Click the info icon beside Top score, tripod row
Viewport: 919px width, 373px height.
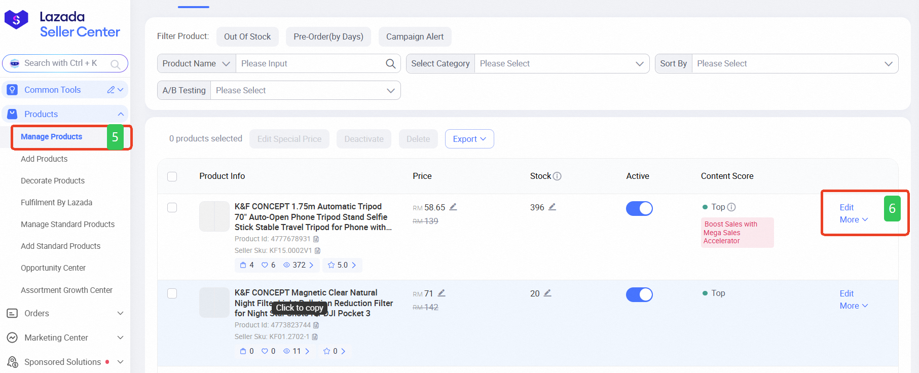tap(732, 207)
